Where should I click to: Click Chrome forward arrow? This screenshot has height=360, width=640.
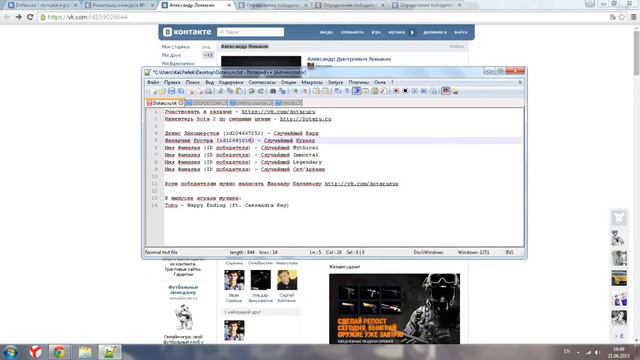[x=18, y=17]
